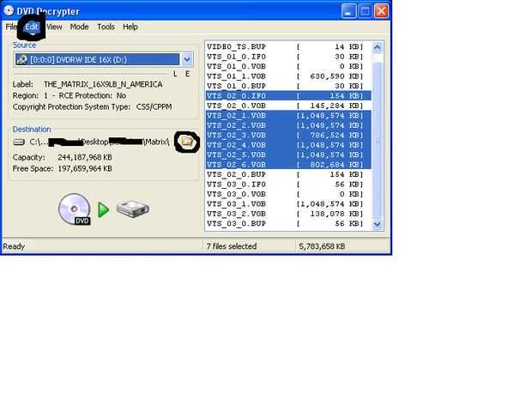Select the VTS_02_2.VOB file row
The width and height of the screenshot is (532, 400).
click(288, 125)
